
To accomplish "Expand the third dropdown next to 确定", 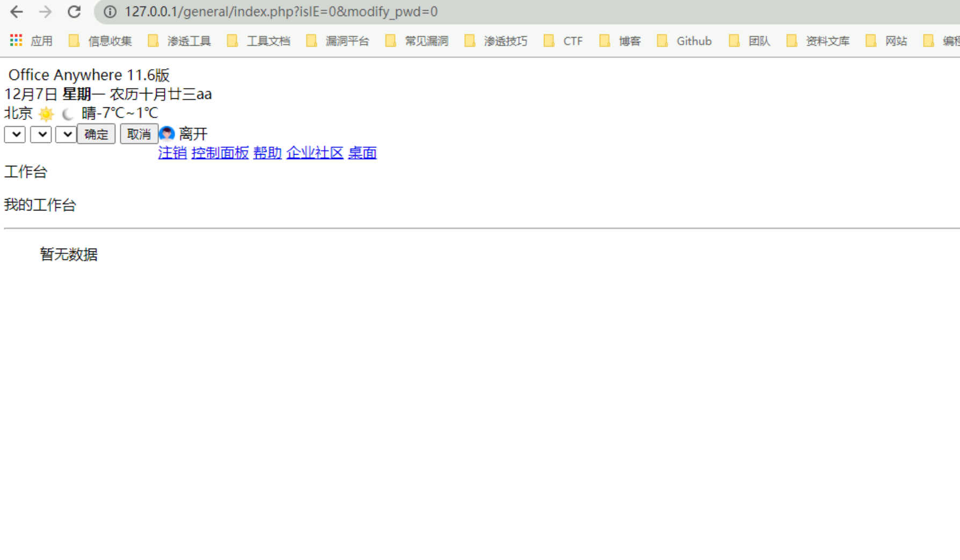I will point(66,134).
